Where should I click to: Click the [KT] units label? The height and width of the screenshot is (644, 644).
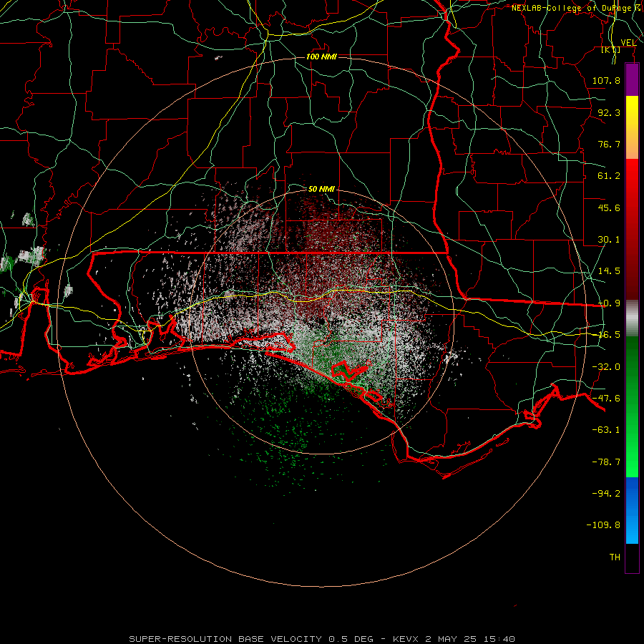pyautogui.click(x=611, y=49)
